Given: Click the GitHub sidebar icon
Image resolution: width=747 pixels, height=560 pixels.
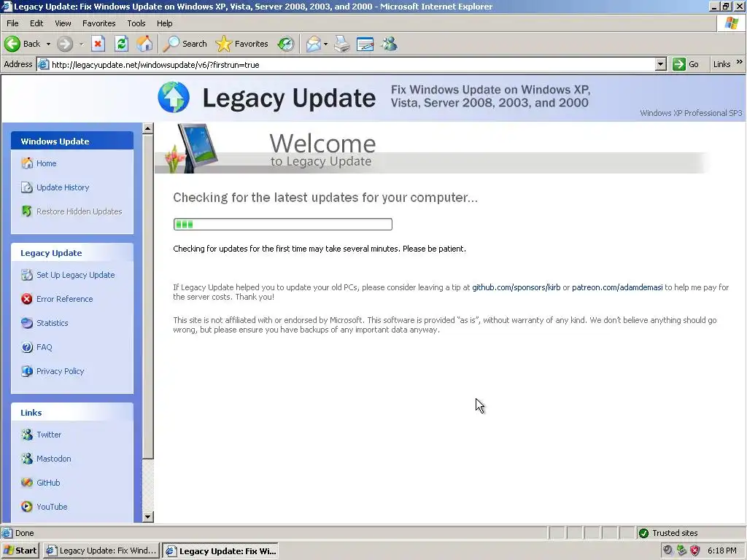Looking at the screenshot, I should [27, 483].
